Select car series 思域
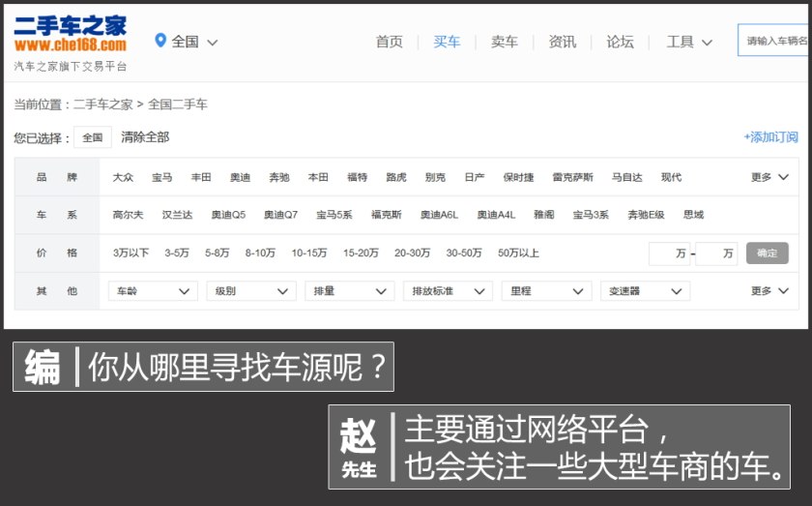 click(693, 215)
